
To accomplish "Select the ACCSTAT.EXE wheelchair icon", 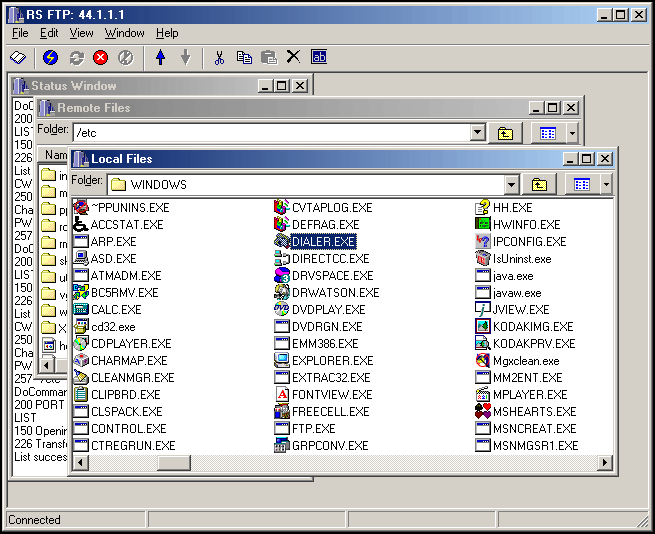I will click(x=81, y=224).
